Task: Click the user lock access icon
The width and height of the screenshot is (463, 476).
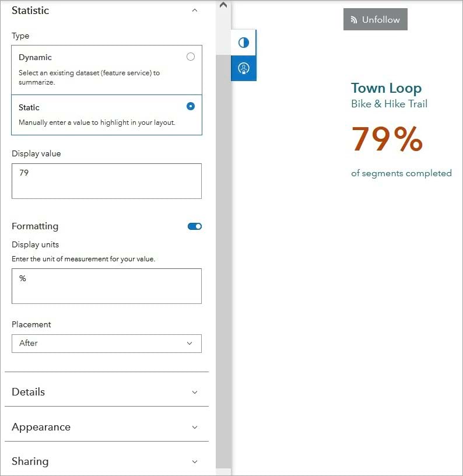Action: point(244,68)
